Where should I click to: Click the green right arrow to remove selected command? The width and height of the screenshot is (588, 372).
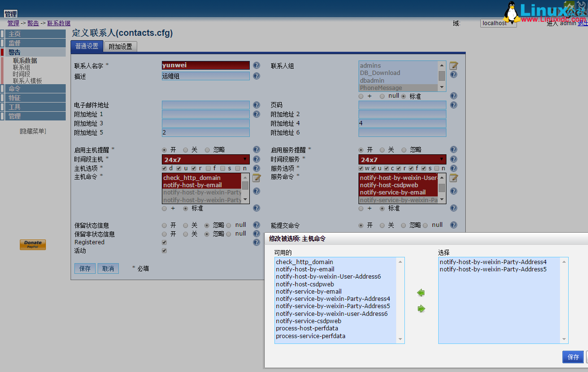pyautogui.click(x=420, y=308)
